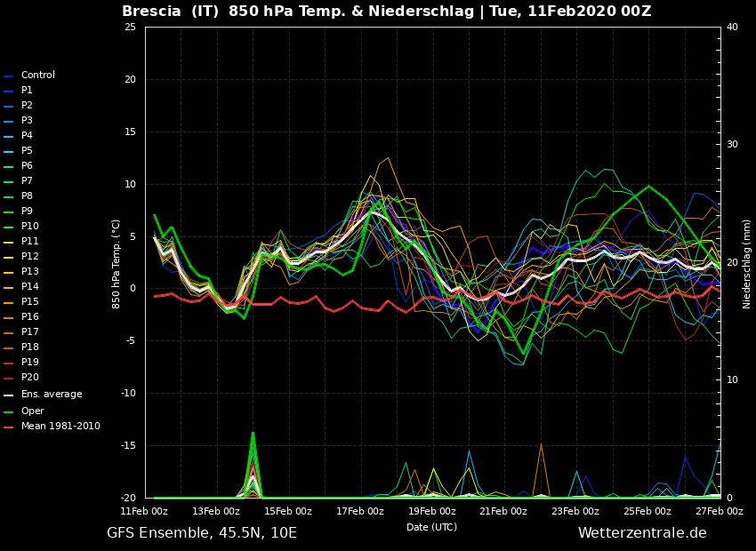Click the P15 legend label
Viewport: 756px width, 551px height.
(x=30, y=301)
